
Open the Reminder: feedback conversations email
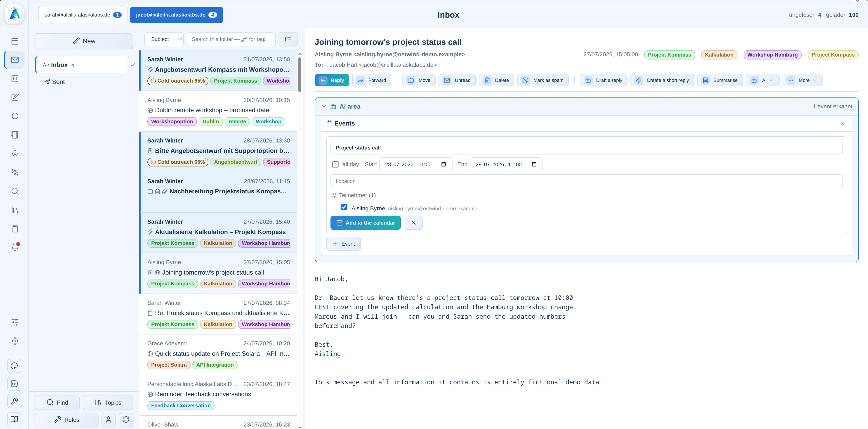click(218, 395)
